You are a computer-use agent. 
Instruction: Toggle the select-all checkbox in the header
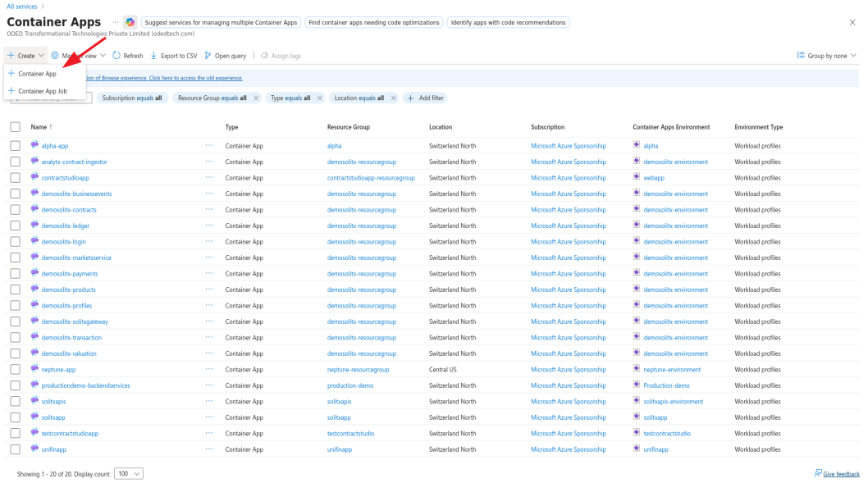tap(15, 126)
